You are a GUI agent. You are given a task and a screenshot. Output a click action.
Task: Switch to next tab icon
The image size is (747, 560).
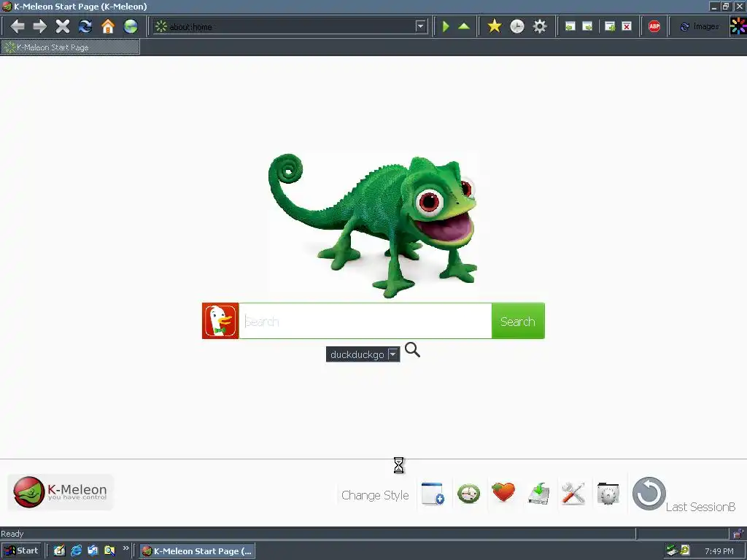[x=587, y=27]
